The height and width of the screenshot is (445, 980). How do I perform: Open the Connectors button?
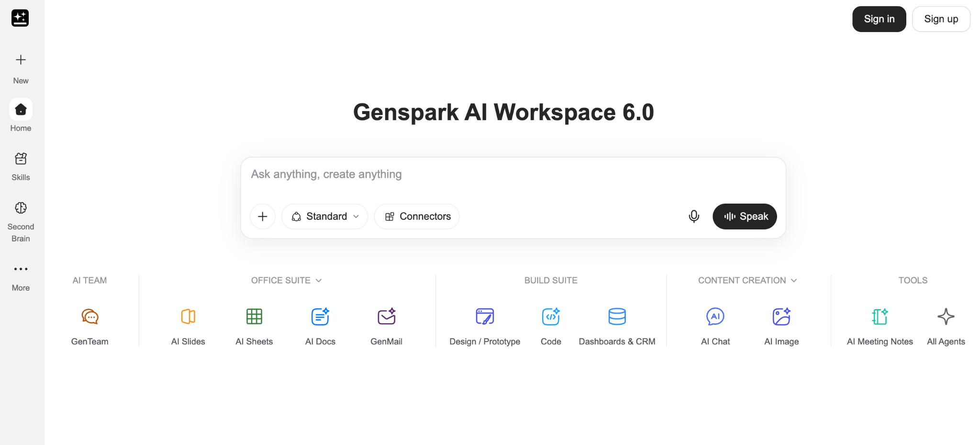417,217
